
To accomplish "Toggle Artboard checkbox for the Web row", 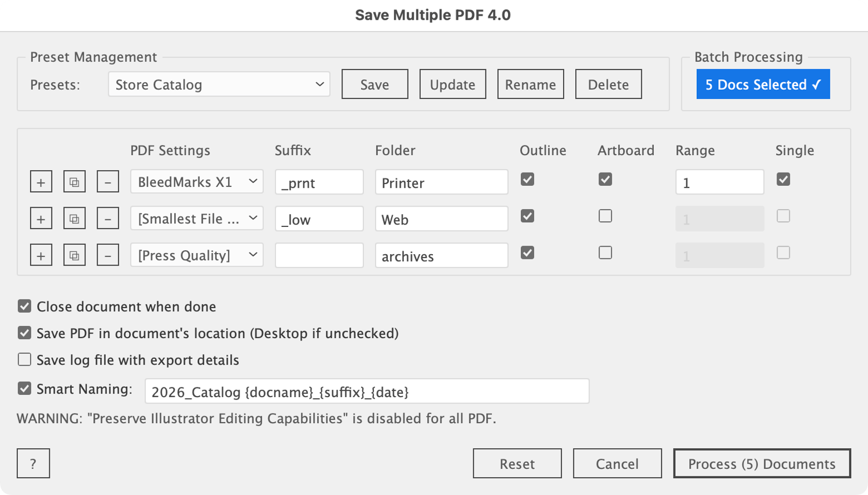I will (605, 216).
